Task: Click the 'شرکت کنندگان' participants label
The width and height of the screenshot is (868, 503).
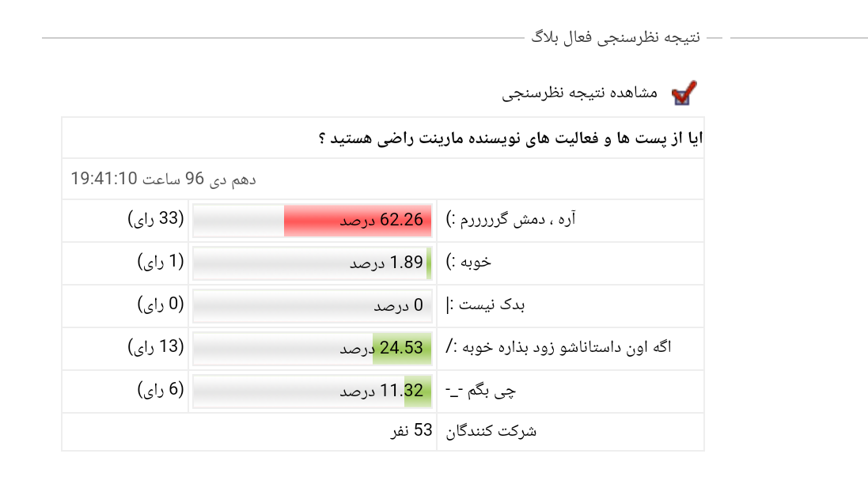Action: coord(491,431)
